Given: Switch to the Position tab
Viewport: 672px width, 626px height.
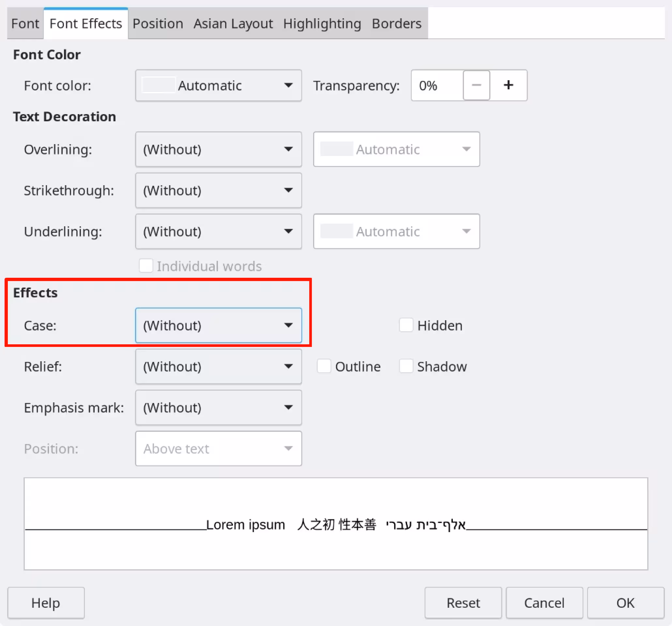Looking at the screenshot, I should click(158, 23).
